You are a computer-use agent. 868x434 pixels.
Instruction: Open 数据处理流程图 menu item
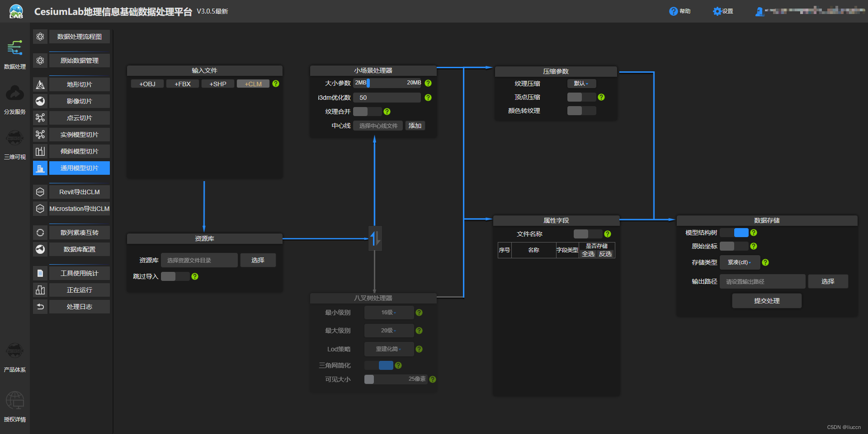(x=80, y=37)
